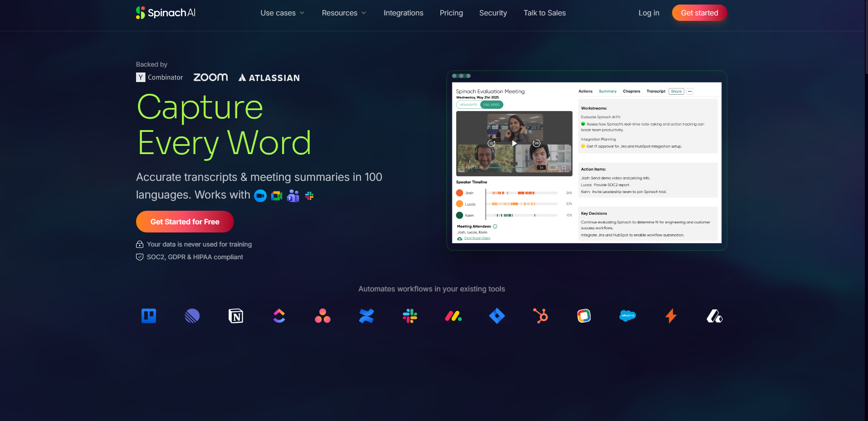Click the 'Spinach Evaluation Meeting' title

[x=490, y=92]
